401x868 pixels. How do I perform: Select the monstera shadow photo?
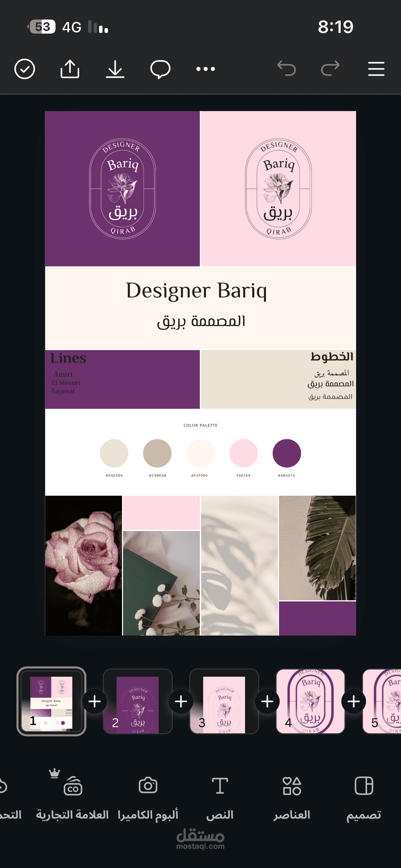[x=239, y=566]
